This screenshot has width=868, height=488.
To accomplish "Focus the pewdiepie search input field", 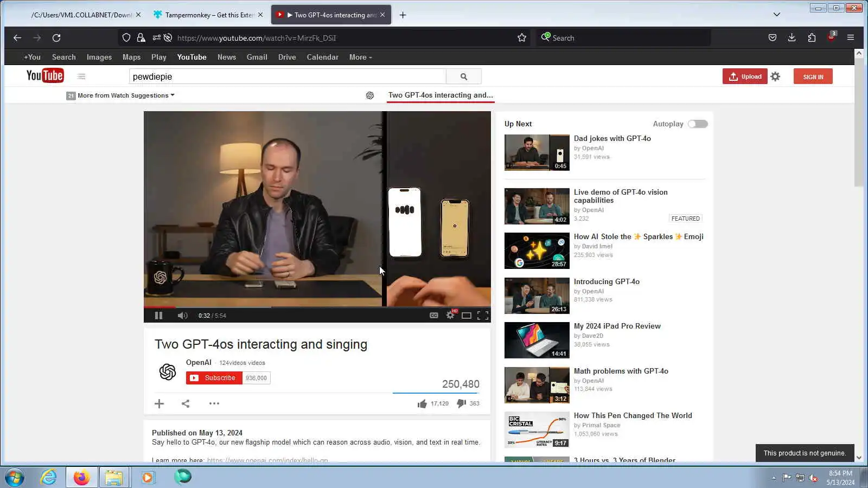I will point(288,76).
